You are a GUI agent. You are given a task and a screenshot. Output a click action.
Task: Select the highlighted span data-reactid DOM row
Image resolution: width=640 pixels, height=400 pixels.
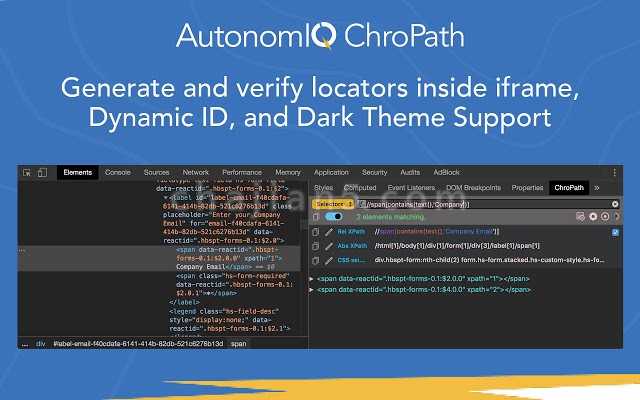(x=159, y=258)
